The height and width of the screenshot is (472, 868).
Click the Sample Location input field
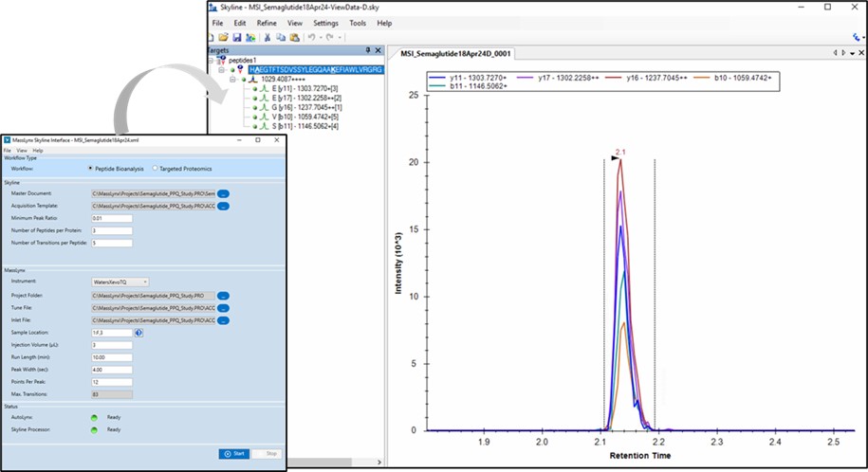coord(112,333)
